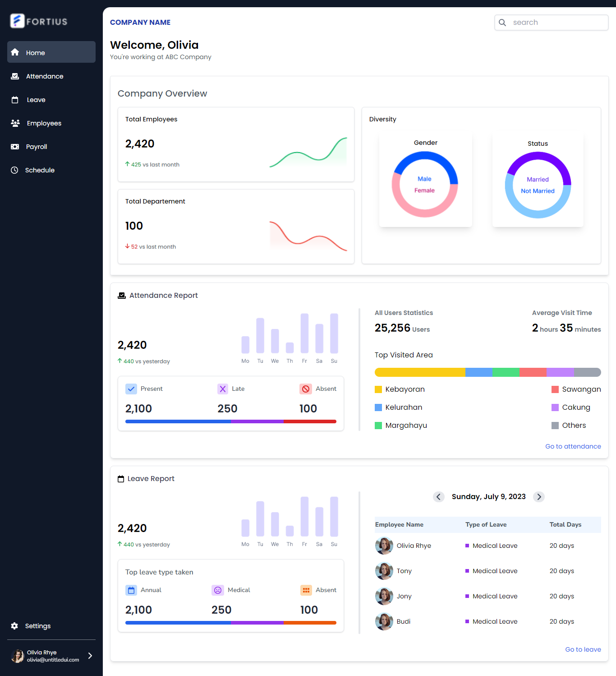Select the Home icon in the sidebar
The height and width of the screenshot is (676, 616).
(15, 52)
